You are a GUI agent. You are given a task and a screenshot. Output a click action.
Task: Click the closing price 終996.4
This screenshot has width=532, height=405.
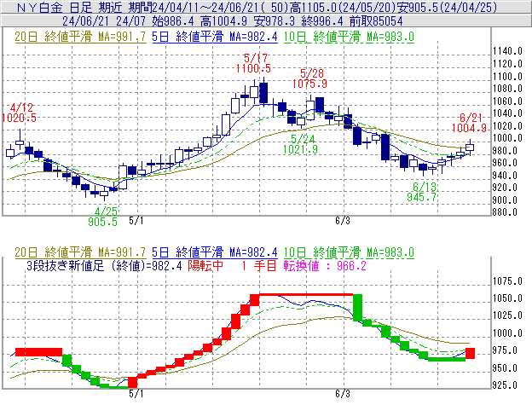pyautogui.click(x=322, y=21)
